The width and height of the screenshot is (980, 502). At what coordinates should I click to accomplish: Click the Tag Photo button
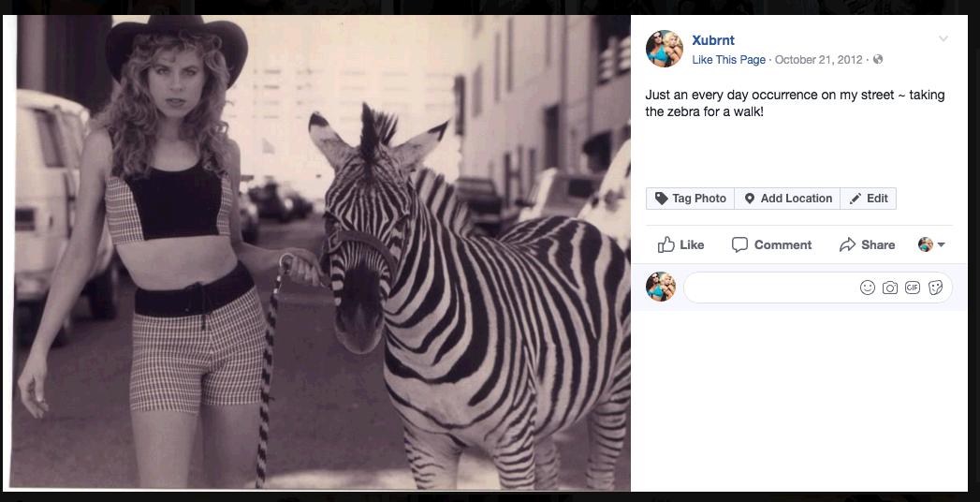690,199
